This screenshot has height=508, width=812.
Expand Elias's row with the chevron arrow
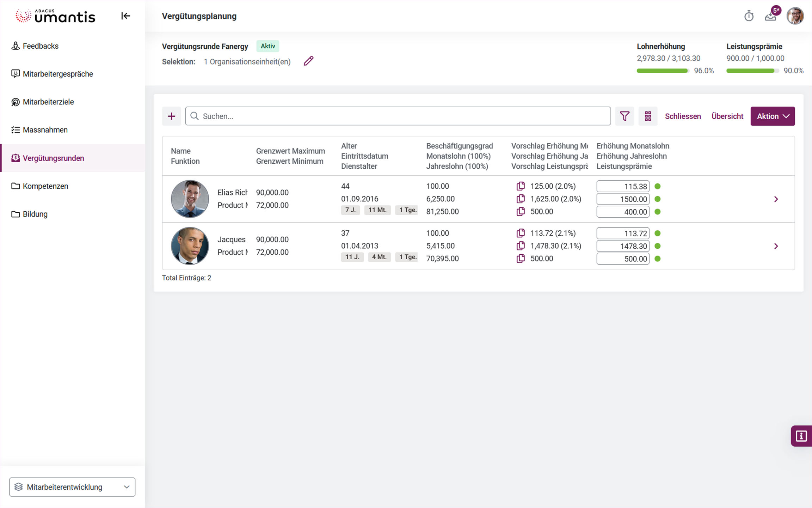click(x=776, y=199)
